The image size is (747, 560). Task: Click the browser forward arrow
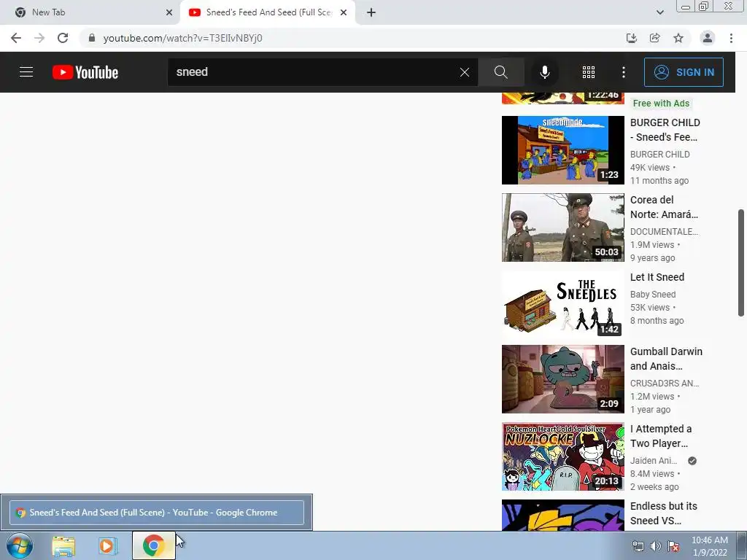(x=39, y=38)
